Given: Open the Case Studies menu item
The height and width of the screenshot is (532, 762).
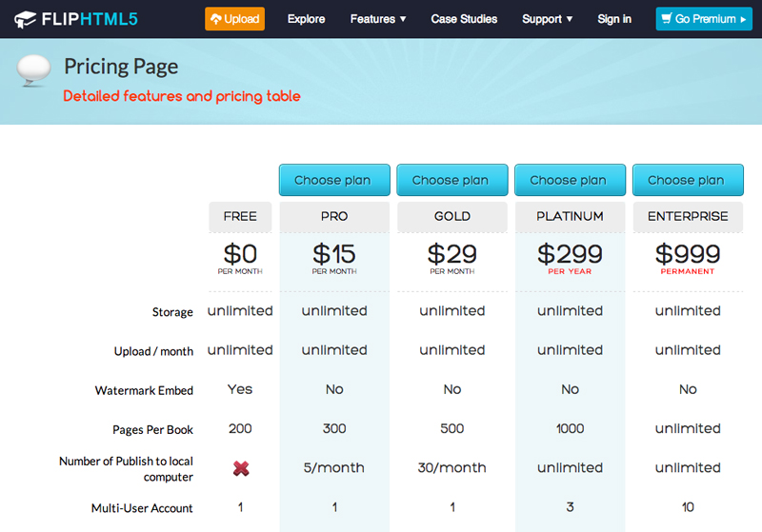Looking at the screenshot, I should click(464, 19).
